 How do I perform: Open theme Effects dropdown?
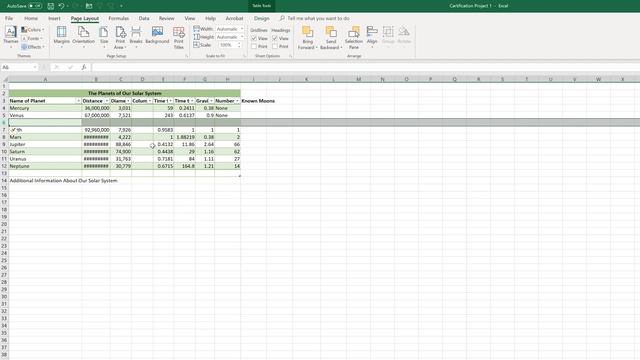[x=33, y=47]
